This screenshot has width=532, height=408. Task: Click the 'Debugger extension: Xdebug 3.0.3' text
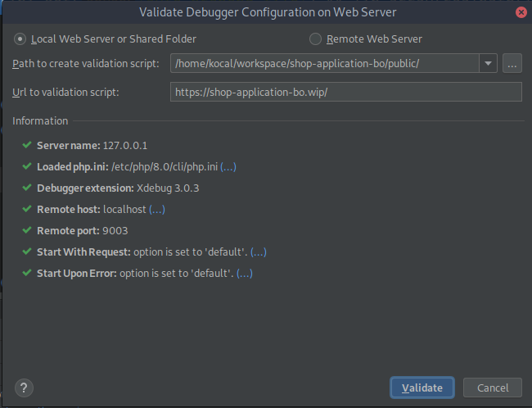coord(118,188)
